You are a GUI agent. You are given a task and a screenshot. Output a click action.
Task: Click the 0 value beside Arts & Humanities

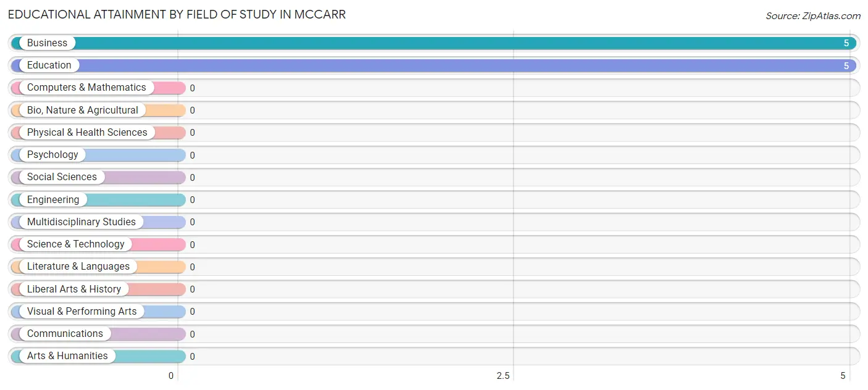tap(192, 356)
